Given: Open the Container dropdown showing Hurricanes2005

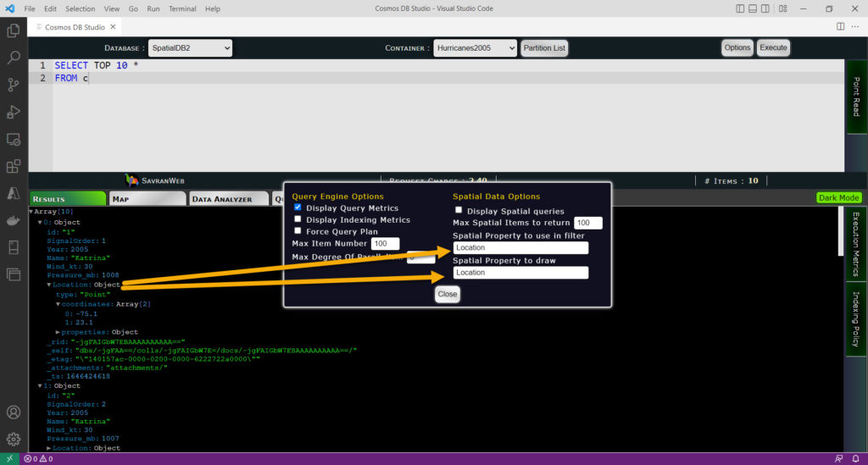Looking at the screenshot, I should click(475, 48).
